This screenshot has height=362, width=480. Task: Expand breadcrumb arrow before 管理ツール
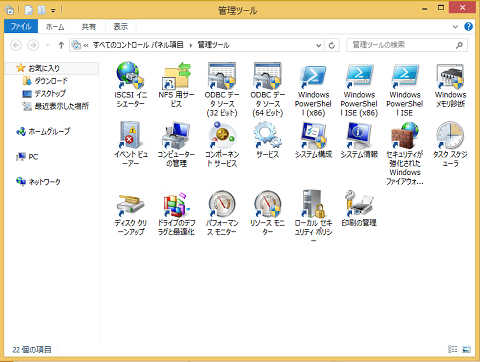tap(191, 45)
